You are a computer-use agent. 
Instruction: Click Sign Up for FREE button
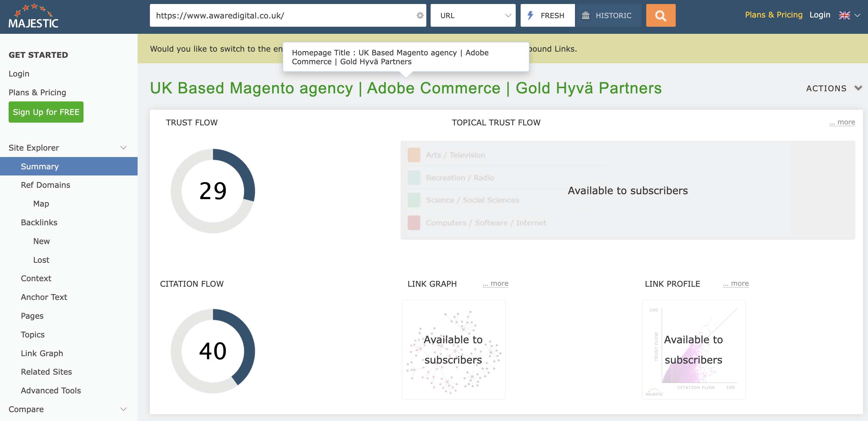pyautogui.click(x=46, y=112)
